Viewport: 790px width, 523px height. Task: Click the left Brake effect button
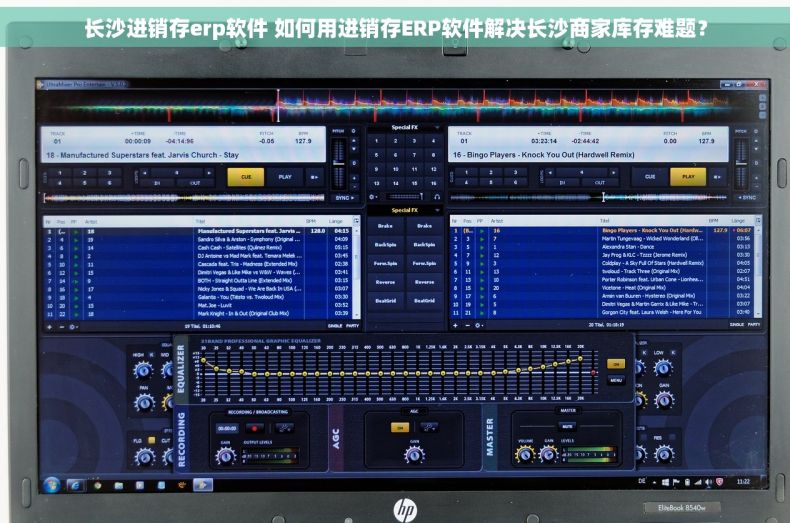pyautogui.click(x=385, y=226)
